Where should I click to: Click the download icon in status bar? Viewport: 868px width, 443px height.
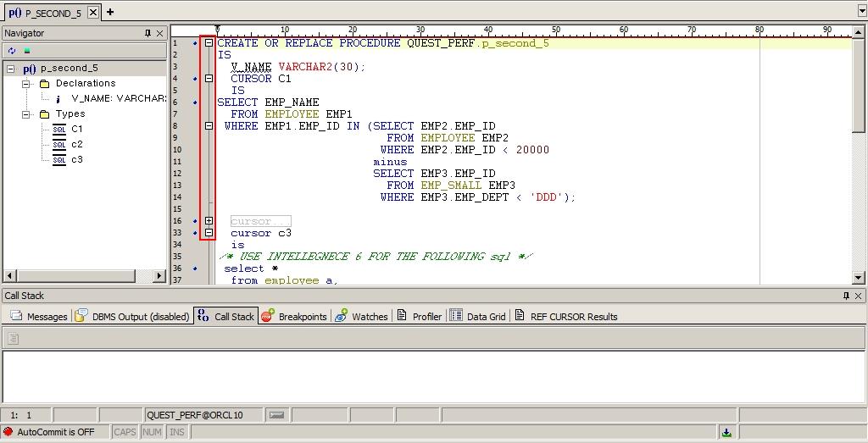click(x=726, y=432)
